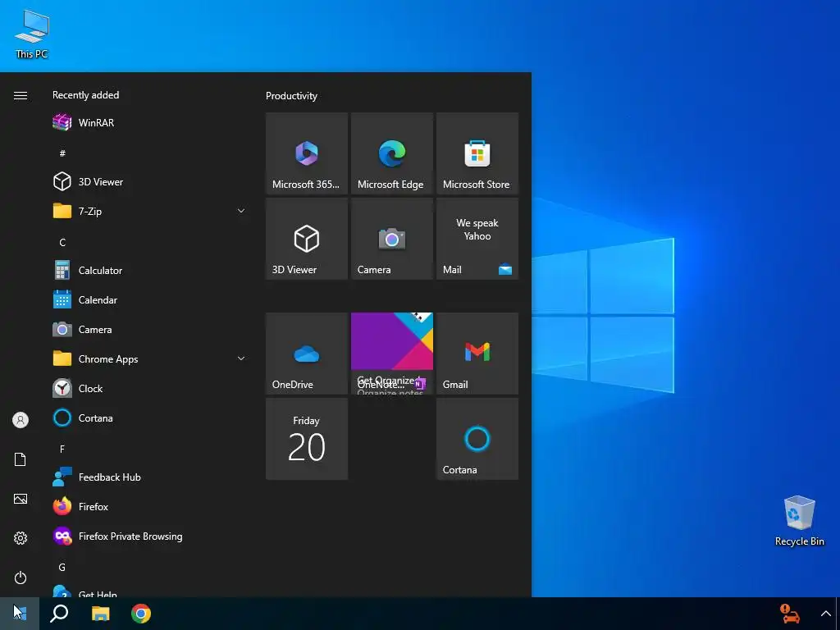
Task: Open Settings gear in Start sidebar
Action: tap(21, 538)
